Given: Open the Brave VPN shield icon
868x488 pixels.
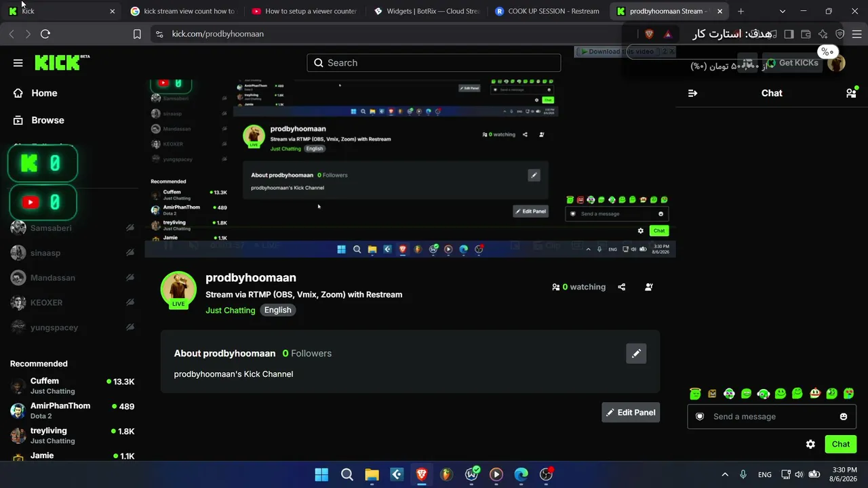Looking at the screenshot, I should click(840, 34).
